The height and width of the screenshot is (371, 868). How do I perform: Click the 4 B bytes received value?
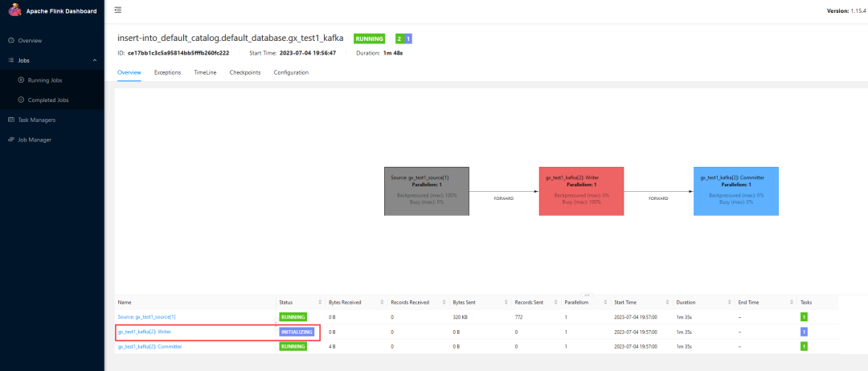(332, 347)
